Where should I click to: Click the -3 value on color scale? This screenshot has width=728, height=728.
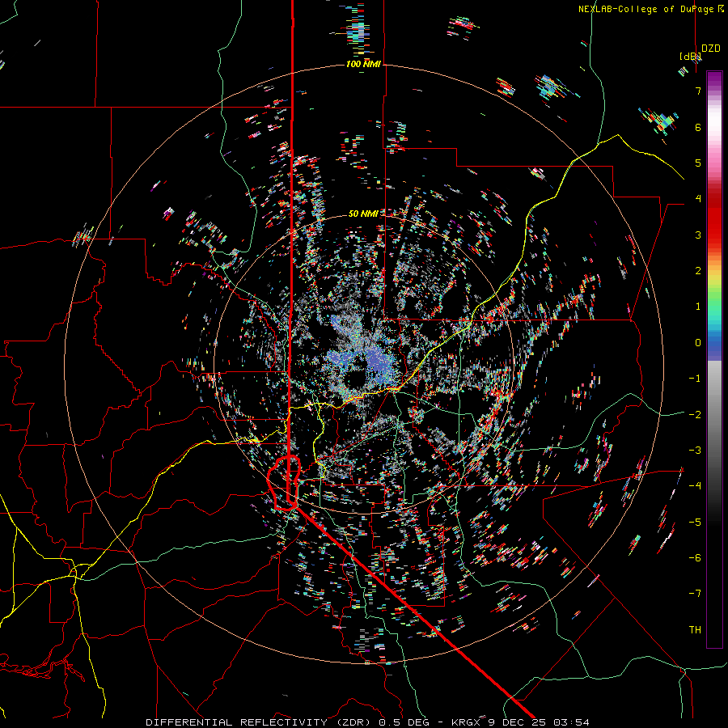695,451
